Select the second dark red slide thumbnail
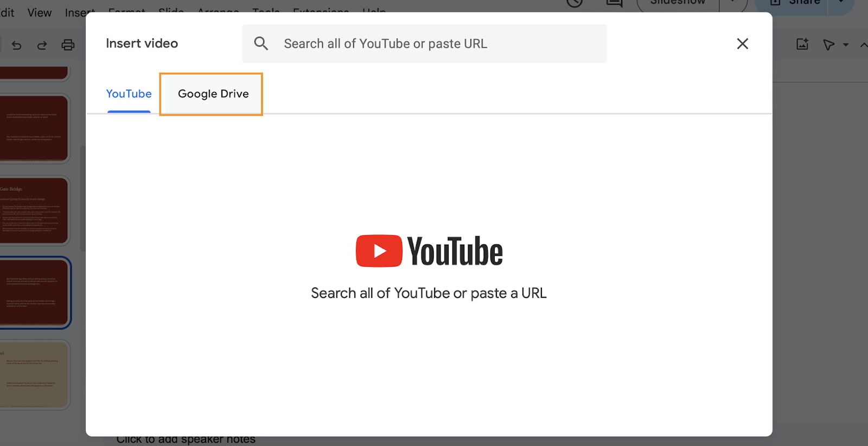 pyautogui.click(x=34, y=128)
